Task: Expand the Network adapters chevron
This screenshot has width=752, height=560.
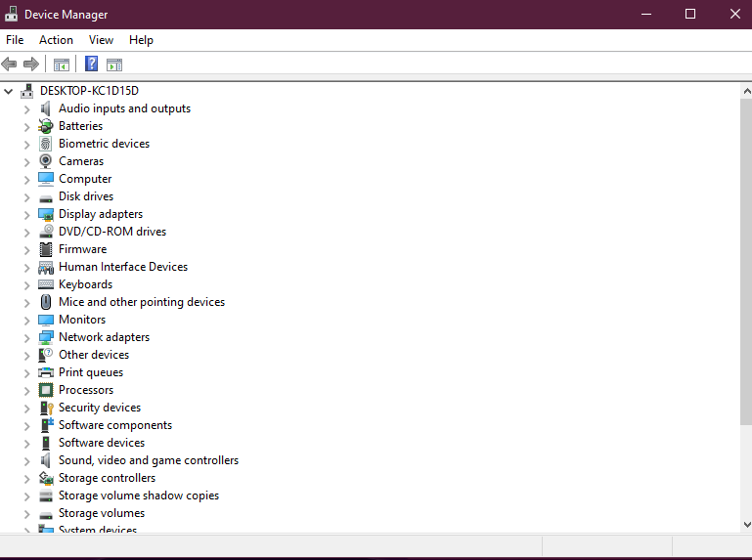Action: pos(26,338)
